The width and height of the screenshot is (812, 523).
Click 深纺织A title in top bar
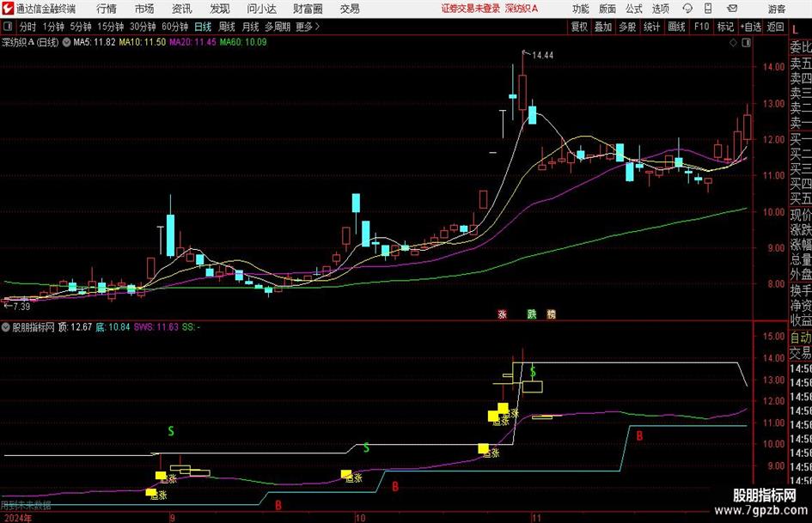tap(521, 9)
